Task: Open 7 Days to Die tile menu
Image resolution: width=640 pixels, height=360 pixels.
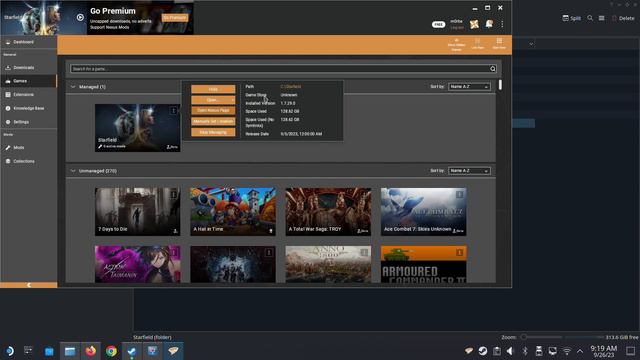Action: click(x=173, y=195)
